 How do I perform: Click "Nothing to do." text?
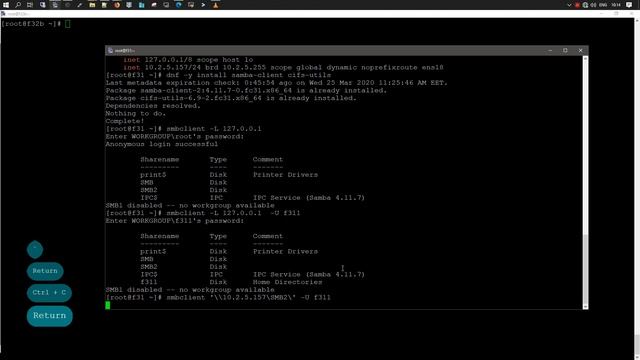tap(136, 113)
